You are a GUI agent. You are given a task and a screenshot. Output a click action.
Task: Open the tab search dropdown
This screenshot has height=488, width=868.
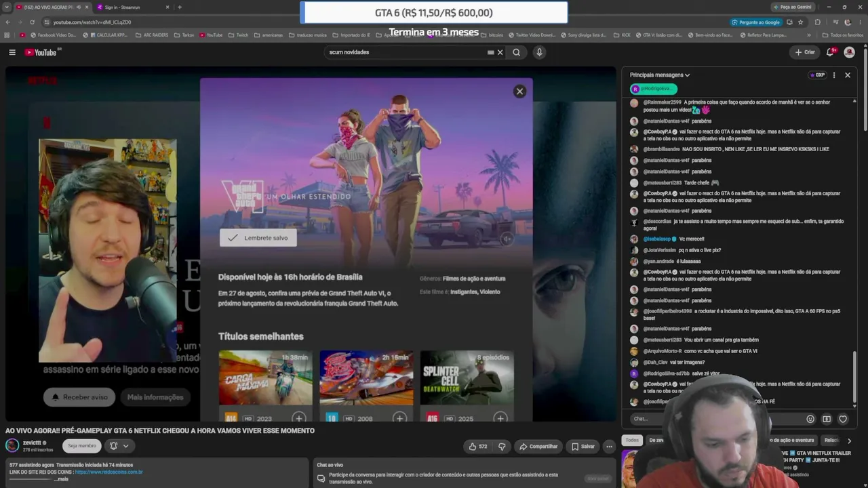tap(6, 7)
